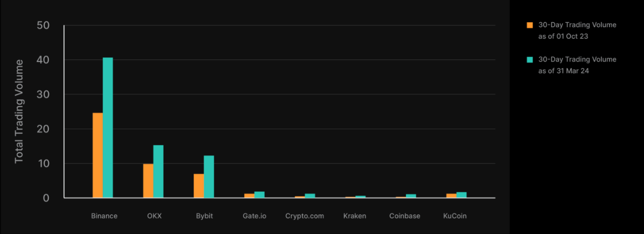Select the Coinbase axis label
The height and width of the screenshot is (234, 644).
405,216
